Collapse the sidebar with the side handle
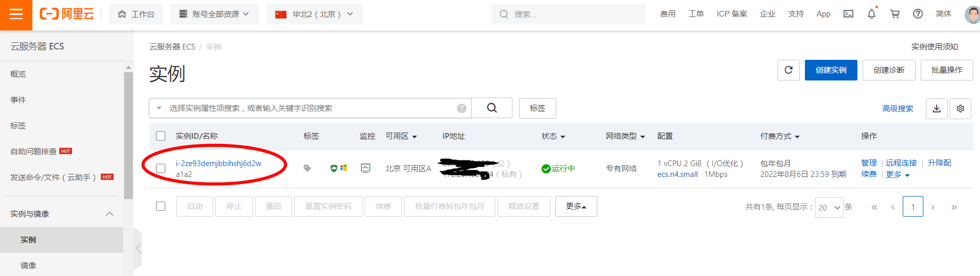980x276 pixels. click(137, 248)
